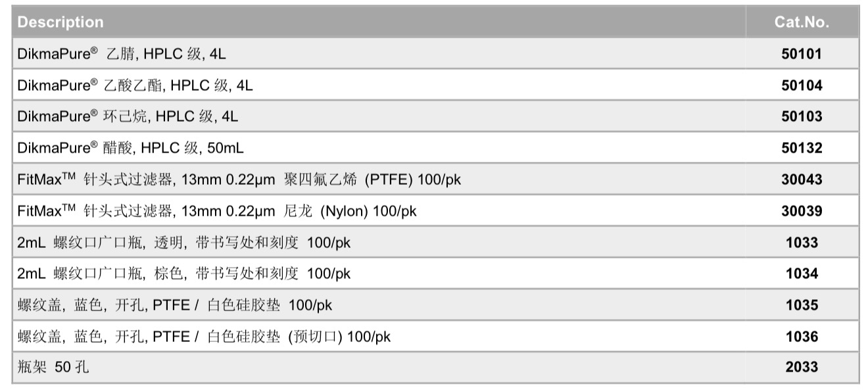Click catalog number 1035
This screenshot has height=390, width=868.
click(802, 305)
